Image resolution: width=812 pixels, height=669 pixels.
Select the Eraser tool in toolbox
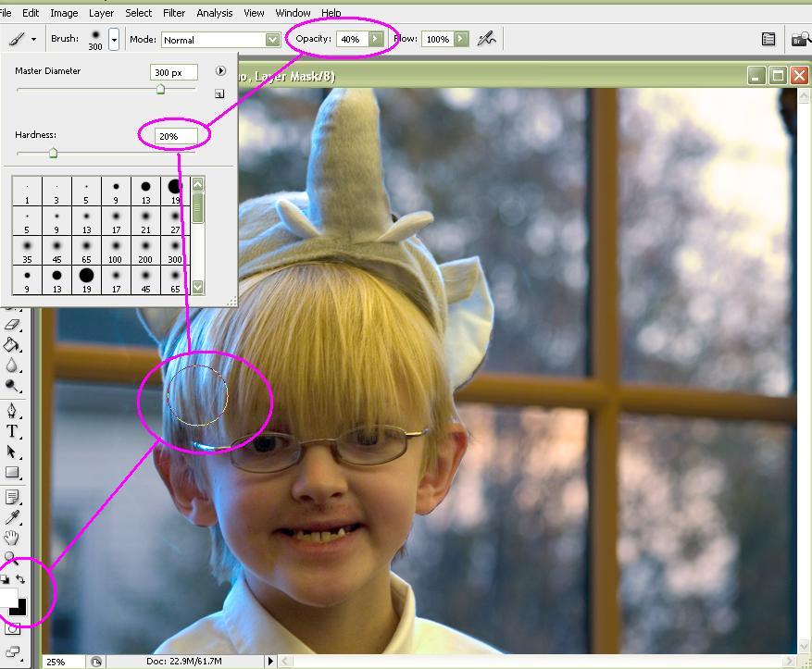coord(12,325)
